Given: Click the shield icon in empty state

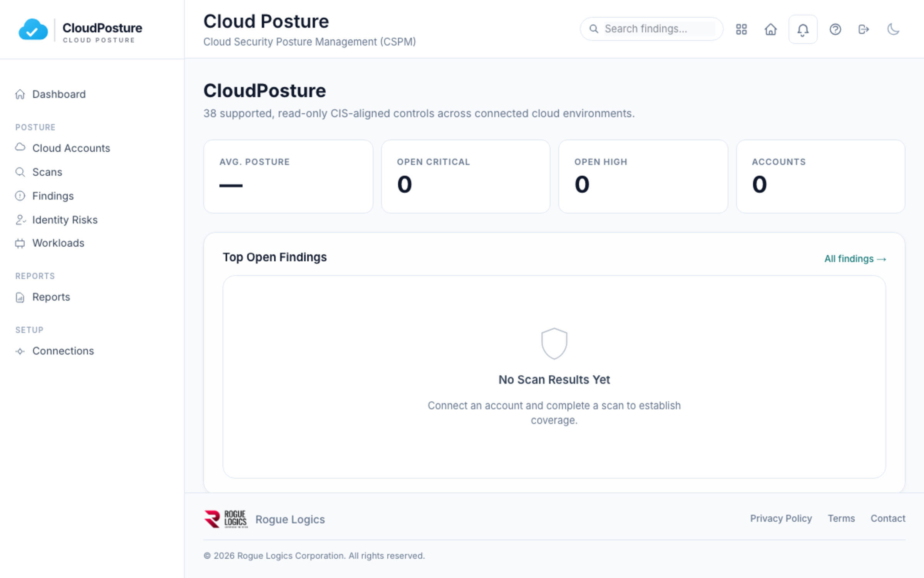Looking at the screenshot, I should [554, 343].
